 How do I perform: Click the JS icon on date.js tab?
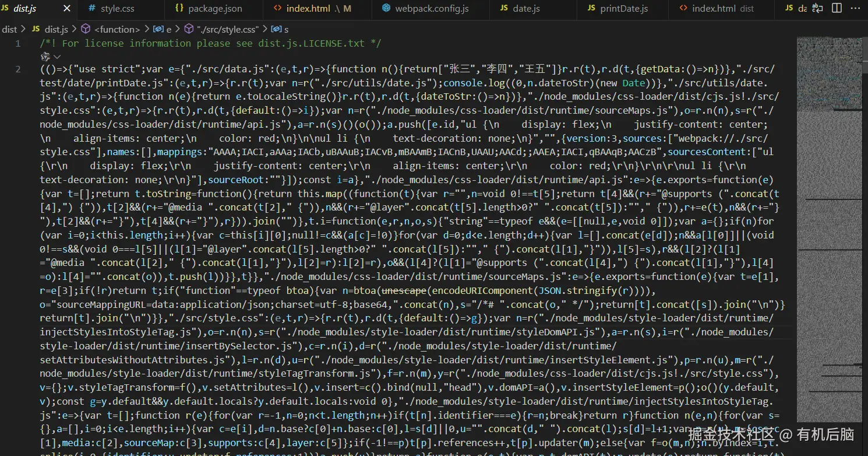click(x=504, y=8)
